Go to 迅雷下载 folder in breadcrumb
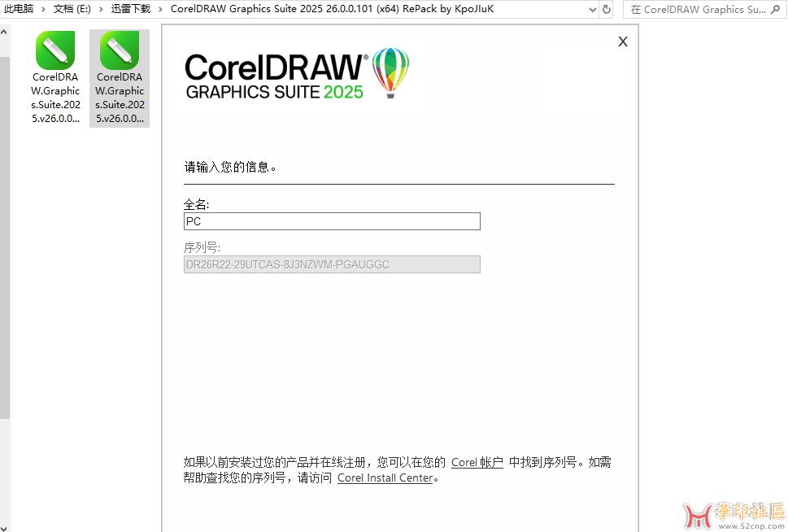This screenshot has height=532, width=788. click(x=131, y=9)
